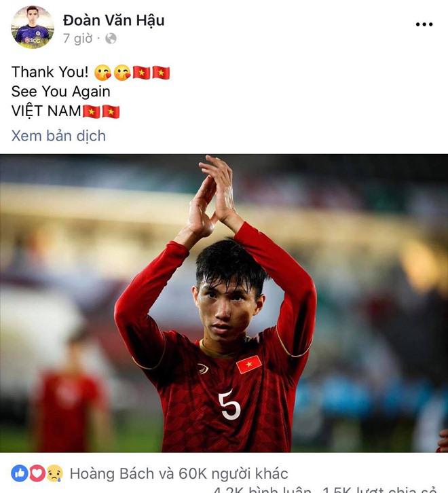
Task: Open the three-dot post options menu
Action: tap(424, 24)
